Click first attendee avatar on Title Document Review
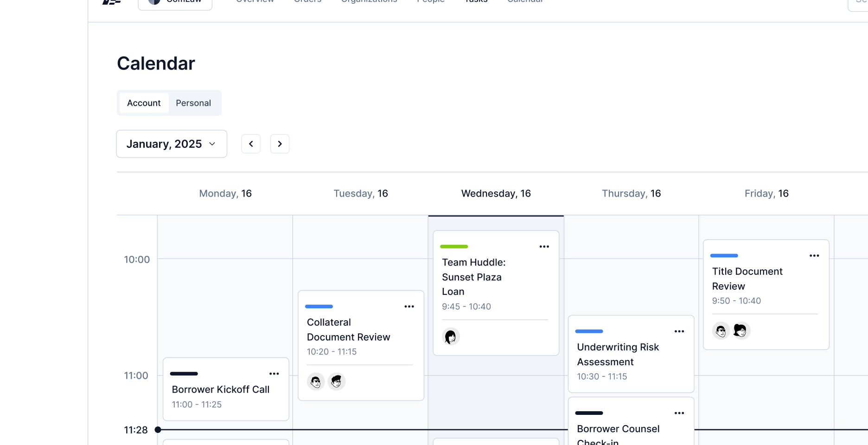This screenshot has height=445, width=868. tap(721, 331)
